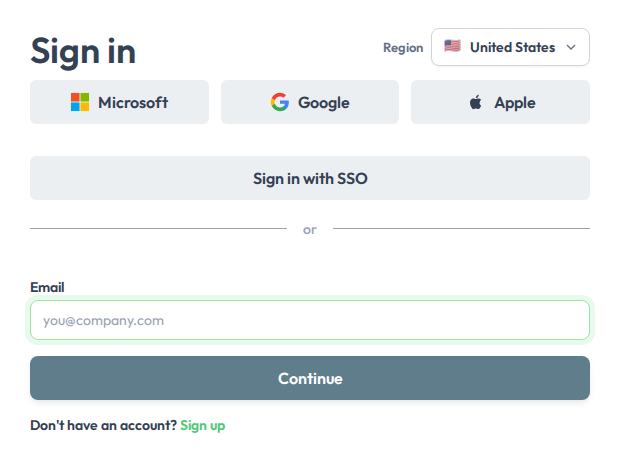Click the Region label
The image size is (620, 460).
pyautogui.click(x=403, y=48)
